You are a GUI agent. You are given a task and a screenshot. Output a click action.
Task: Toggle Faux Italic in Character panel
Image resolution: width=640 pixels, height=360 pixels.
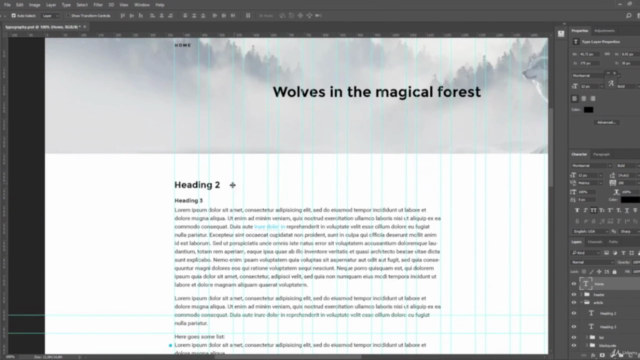pyautogui.click(x=585, y=210)
